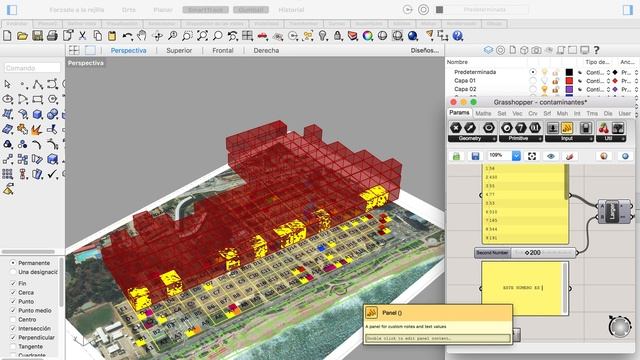Activate the Pan hand tool
This screenshot has width=640, height=360.
click(142, 36)
